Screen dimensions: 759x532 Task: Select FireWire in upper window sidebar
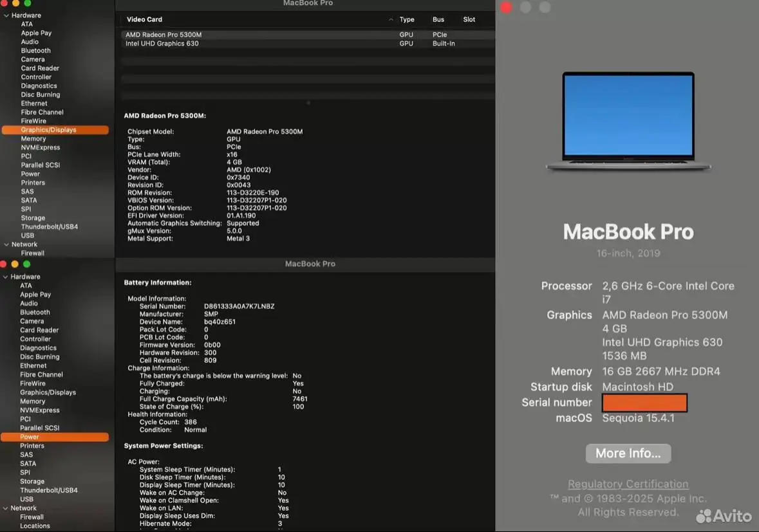pyautogui.click(x=34, y=122)
